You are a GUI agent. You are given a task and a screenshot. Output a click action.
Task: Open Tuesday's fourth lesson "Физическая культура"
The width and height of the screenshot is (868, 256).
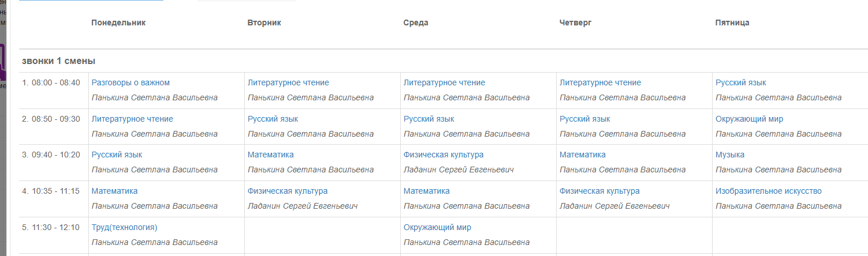[288, 191]
